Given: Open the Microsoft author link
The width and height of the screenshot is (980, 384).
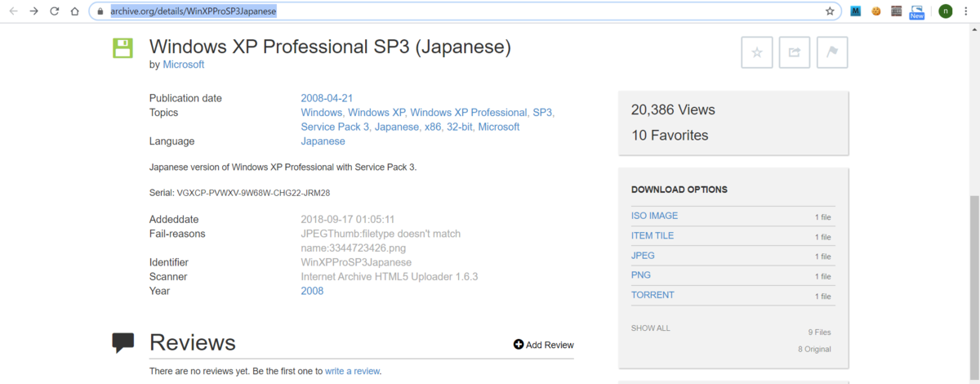Looking at the screenshot, I should (x=184, y=65).
